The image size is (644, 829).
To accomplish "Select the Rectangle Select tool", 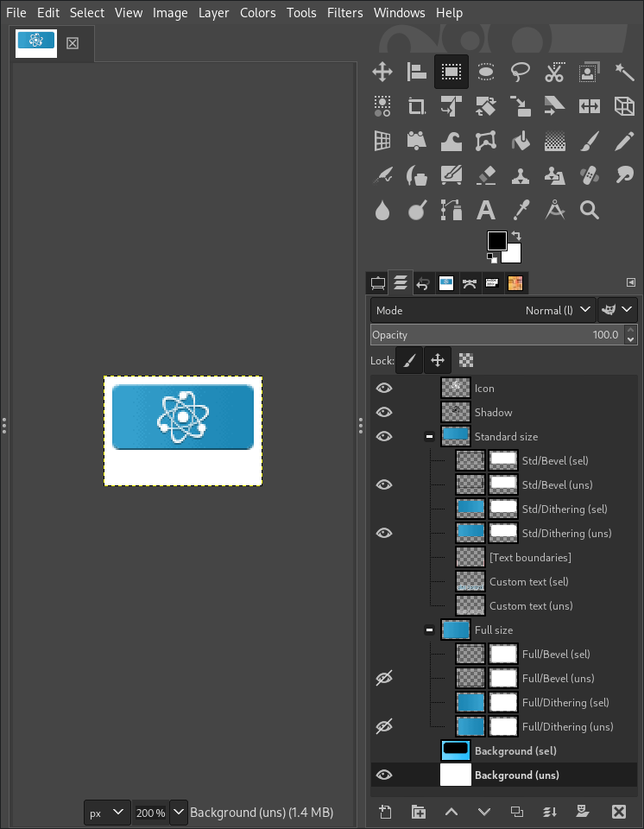I will pos(451,72).
